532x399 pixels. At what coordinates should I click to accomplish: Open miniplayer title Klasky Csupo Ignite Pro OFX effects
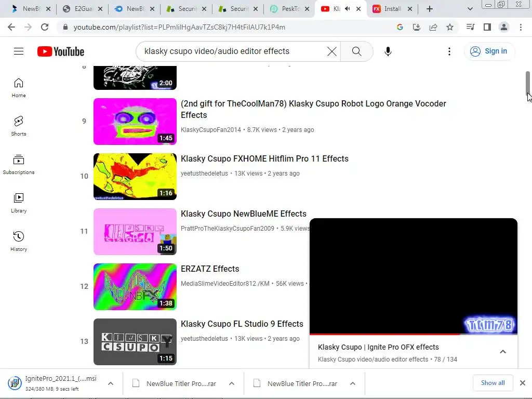pos(378,347)
